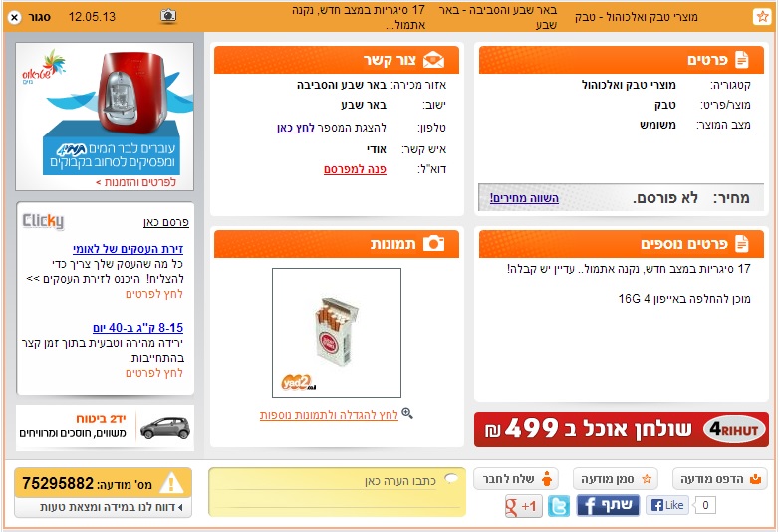Image resolution: width=780 pixels, height=532 pixels.
Task: Open the זירת העסקים של לאומי link
Action: point(128,249)
